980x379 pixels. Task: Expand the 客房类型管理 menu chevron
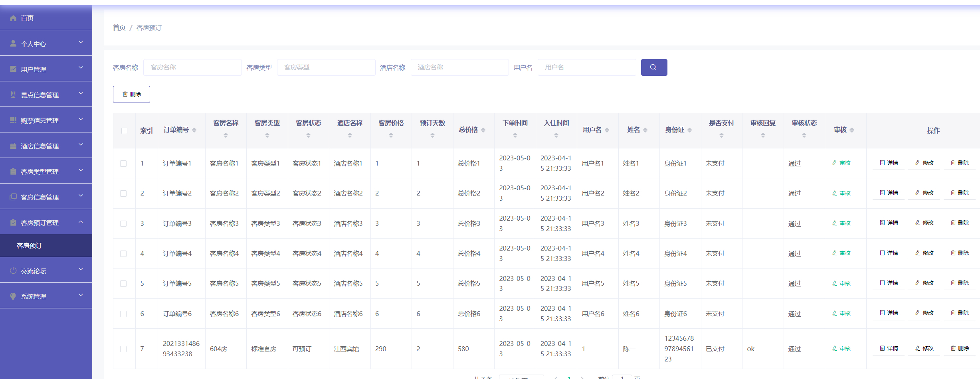tap(81, 170)
